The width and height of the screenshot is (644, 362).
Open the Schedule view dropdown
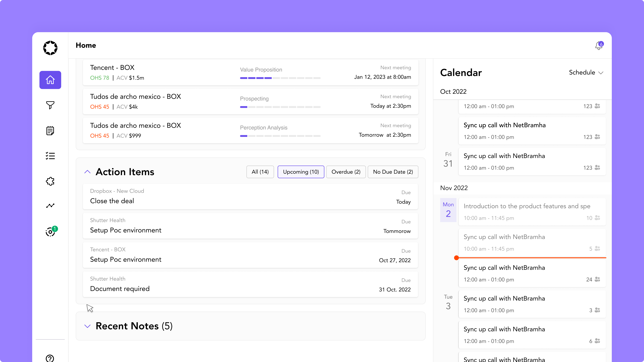tap(586, 72)
